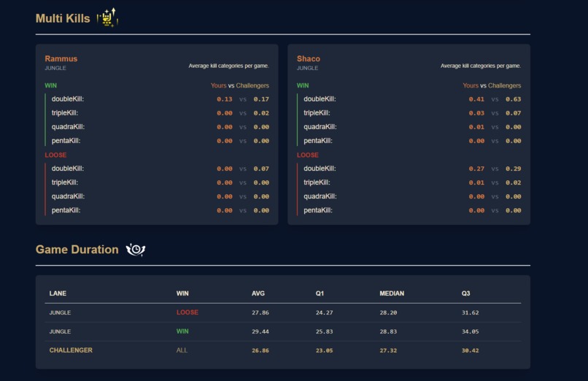The image size is (588, 381).
Task: Click Q3 value 34.05
Action: 471,331
